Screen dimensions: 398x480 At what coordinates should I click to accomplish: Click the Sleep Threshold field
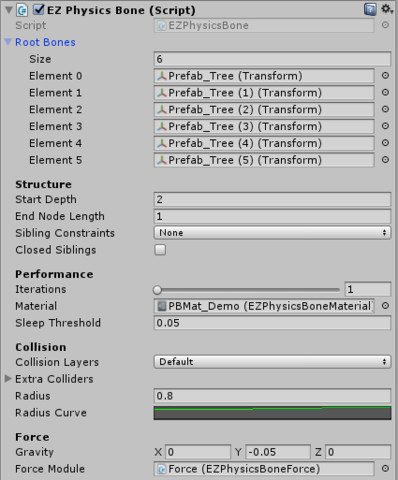click(272, 323)
